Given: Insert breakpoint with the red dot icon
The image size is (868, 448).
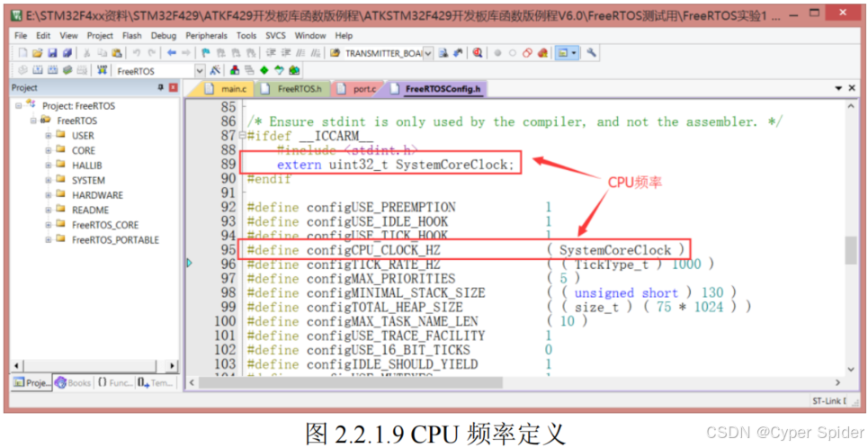Looking at the screenshot, I should click(497, 53).
